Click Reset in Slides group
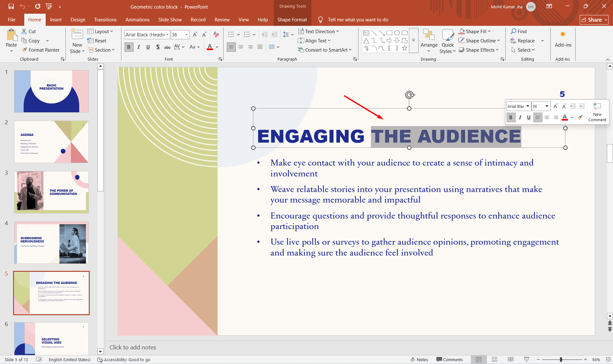The height and width of the screenshot is (364, 613). (x=97, y=41)
